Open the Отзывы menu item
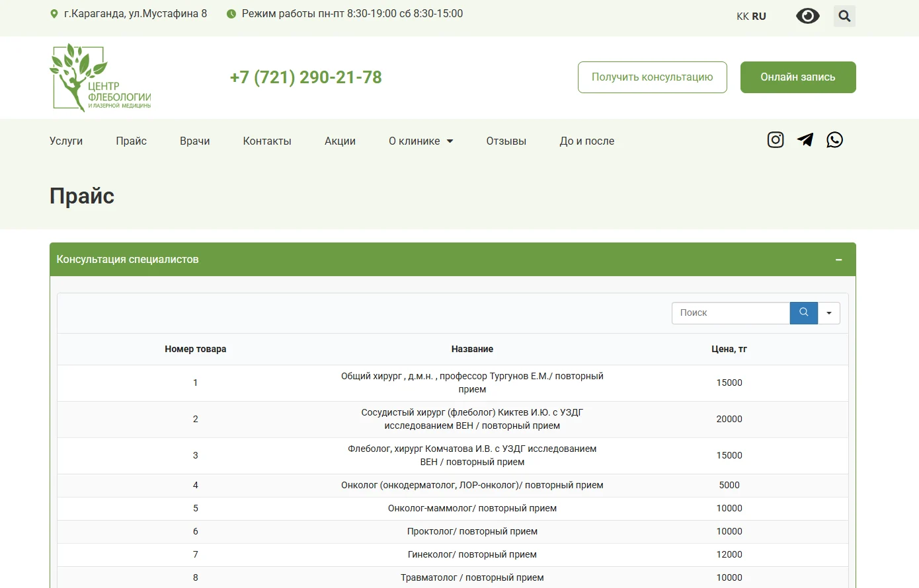The image size is (919, 588). (x=506, y=141)
